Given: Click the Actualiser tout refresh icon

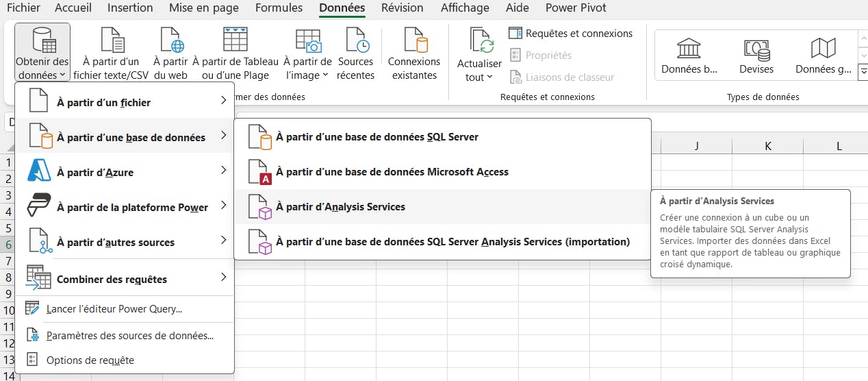Looking at the screenshot, I should [482, 40].
